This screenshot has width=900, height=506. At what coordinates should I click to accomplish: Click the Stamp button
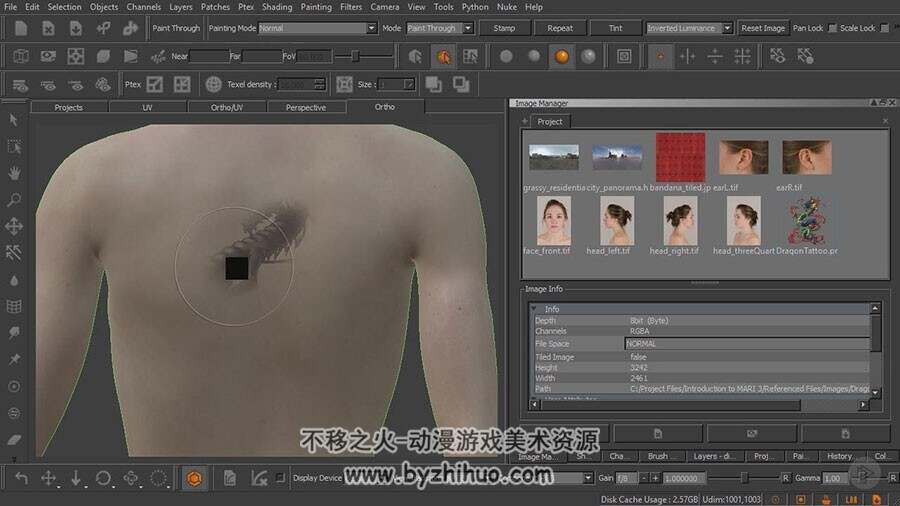click(x=504, y=28)
